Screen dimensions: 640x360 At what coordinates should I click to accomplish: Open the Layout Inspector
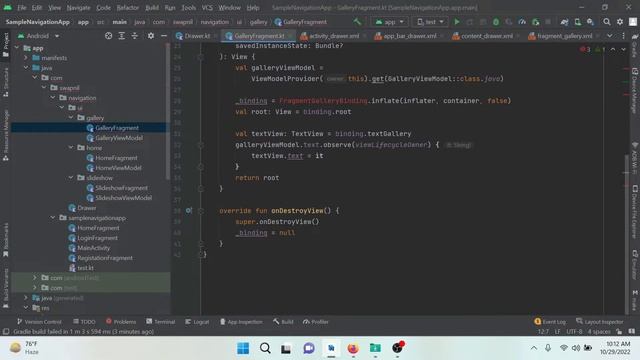(x=600, y=322)
